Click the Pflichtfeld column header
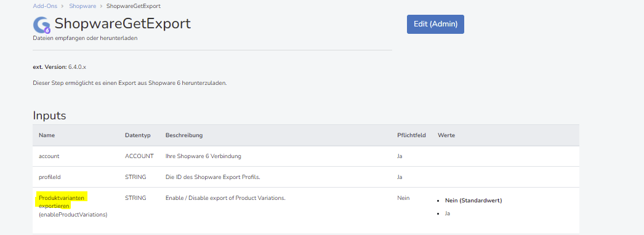 pos(411,135)
